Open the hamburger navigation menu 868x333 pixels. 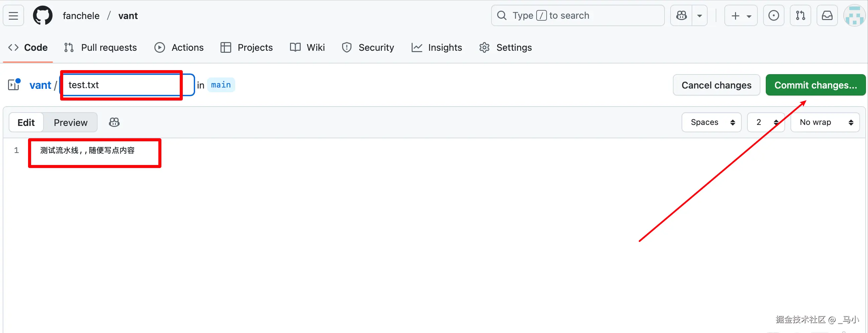[13, 15]
